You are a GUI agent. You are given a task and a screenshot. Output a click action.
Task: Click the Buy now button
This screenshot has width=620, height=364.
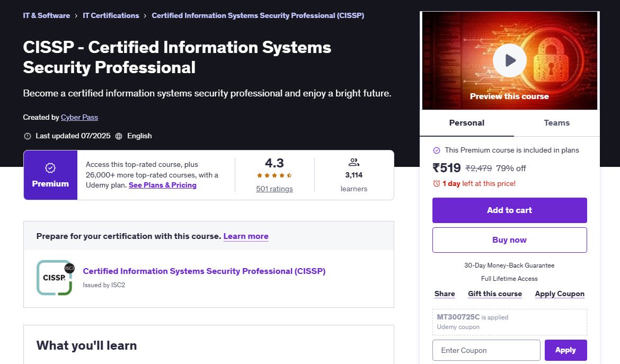[x=509, y=240]
